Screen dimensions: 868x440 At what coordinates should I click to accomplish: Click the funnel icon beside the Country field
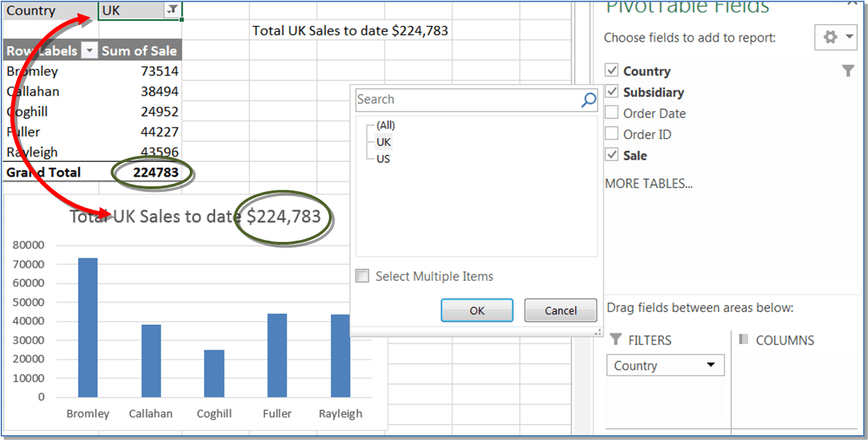[848, 70]
